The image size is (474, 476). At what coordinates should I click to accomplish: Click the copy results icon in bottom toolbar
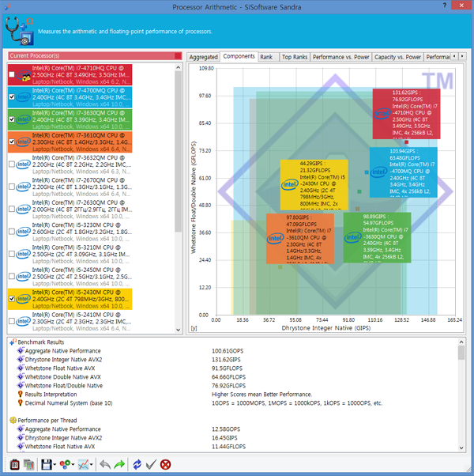tap(28, 464)
